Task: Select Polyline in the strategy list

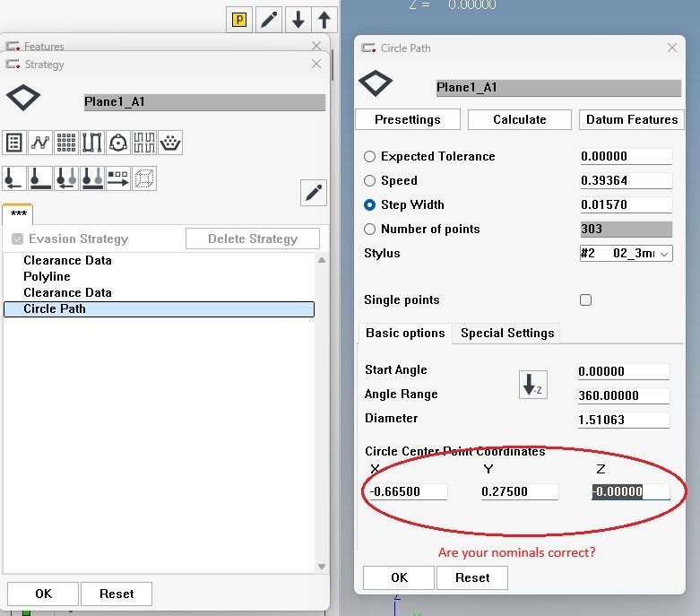Action: 47,276
